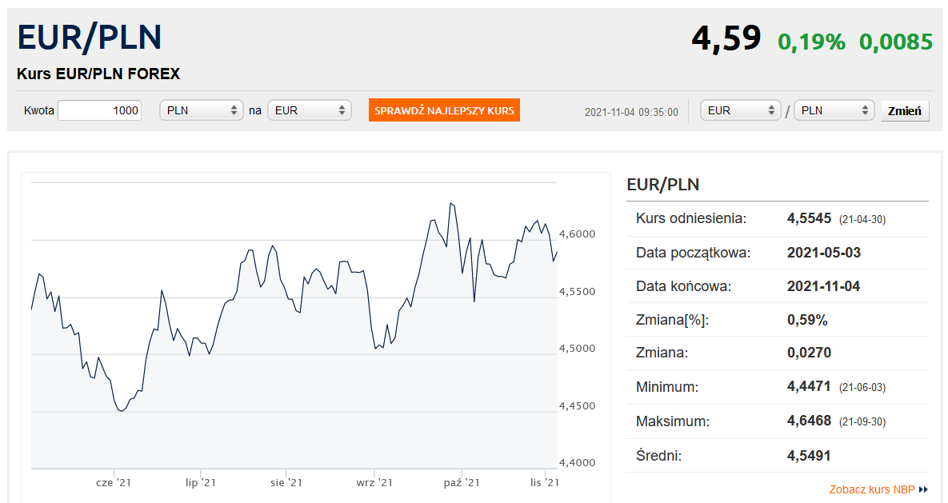
Task: Click the double-arrow icon after Zobacz kurs NBP
Action: click(x=923, y=489)
